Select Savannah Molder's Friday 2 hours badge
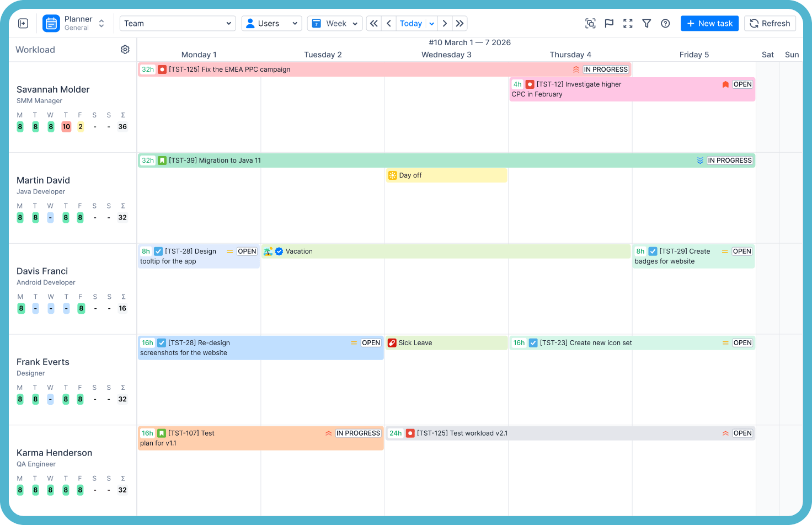Image resolution: width=812 pixels, height=525 pixels. (x=81, y=127)
